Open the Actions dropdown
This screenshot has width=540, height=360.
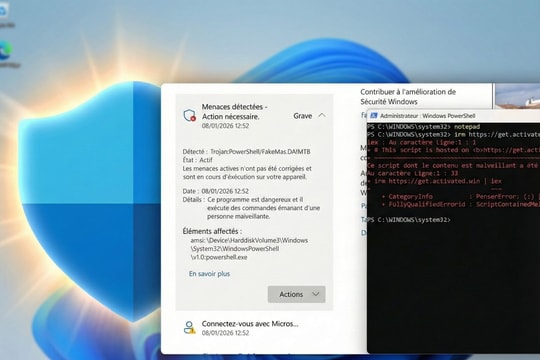coord(297,294)
